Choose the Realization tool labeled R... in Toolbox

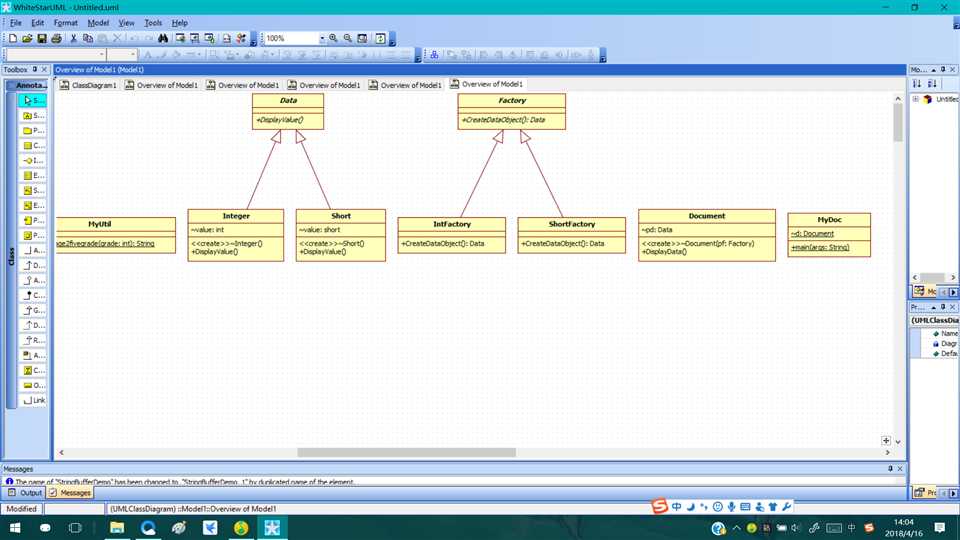coord(33,340)
